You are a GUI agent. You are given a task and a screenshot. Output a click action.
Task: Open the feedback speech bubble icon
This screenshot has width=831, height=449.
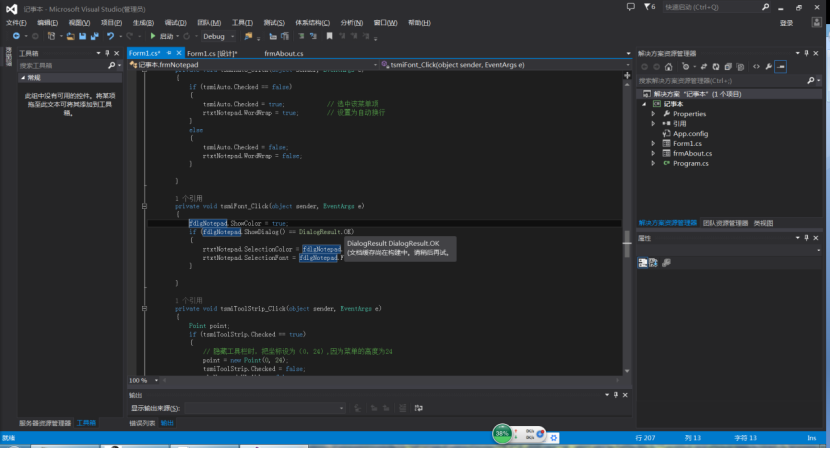[631, 7]
